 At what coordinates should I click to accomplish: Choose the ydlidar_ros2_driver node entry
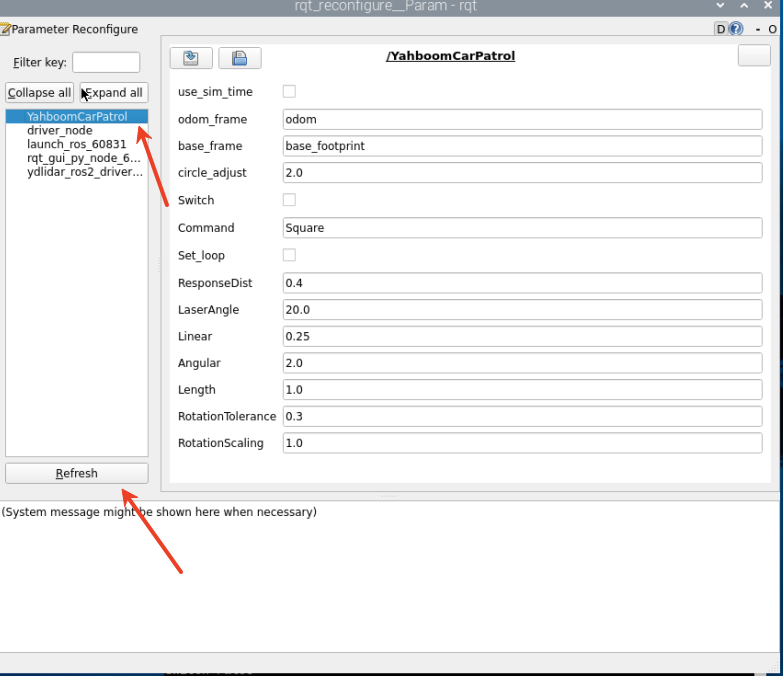click(x=84, y=171)
